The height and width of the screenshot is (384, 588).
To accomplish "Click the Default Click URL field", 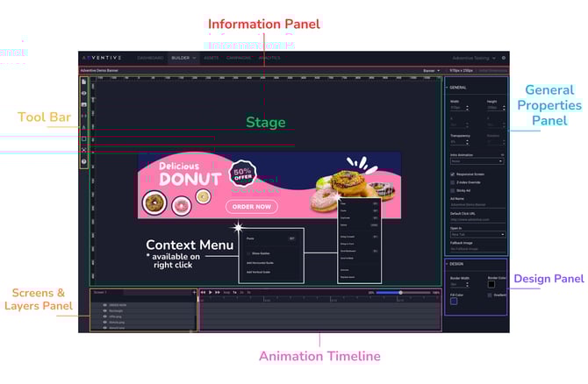I will 477,219.
